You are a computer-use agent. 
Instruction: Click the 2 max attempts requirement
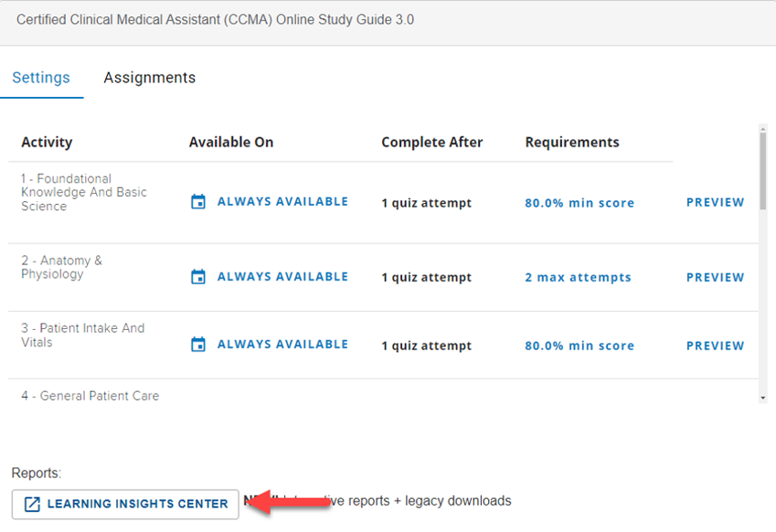click(578, 277)
